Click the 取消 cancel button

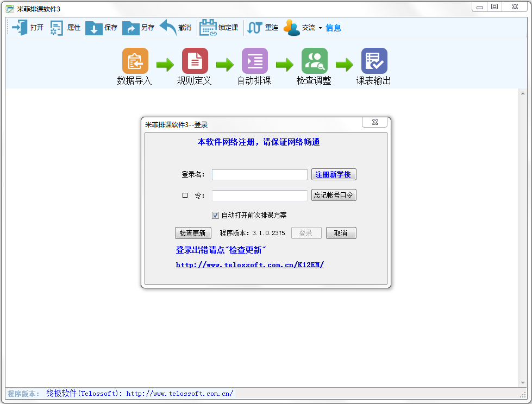point(341,233)
